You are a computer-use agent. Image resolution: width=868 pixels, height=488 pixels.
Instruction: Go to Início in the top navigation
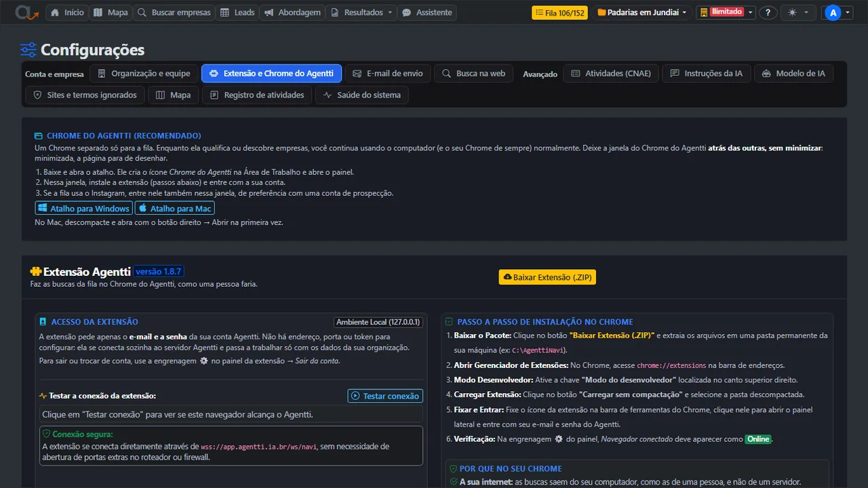67,12
